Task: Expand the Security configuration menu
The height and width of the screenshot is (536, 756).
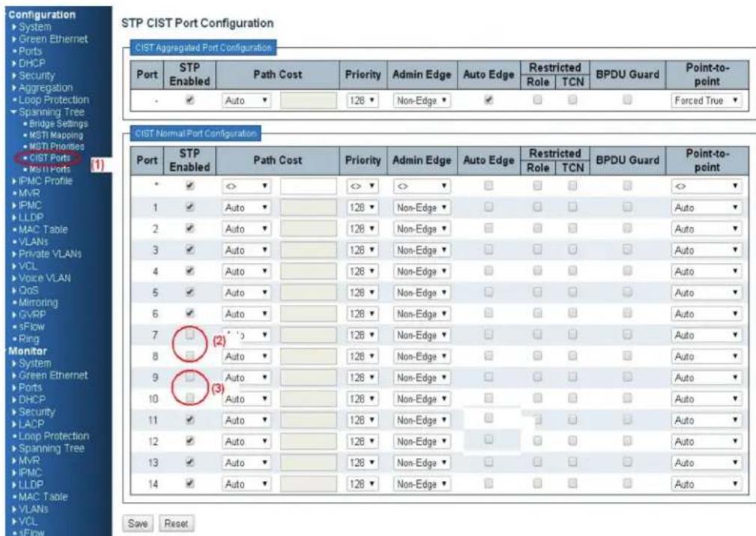Action: click(x=37, y=75)
